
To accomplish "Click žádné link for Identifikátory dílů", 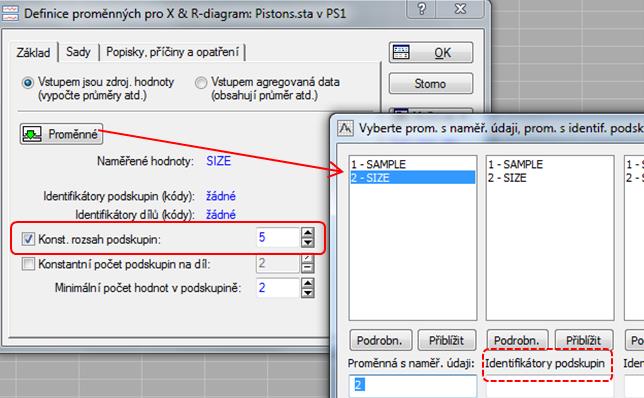I will point(221,214).
